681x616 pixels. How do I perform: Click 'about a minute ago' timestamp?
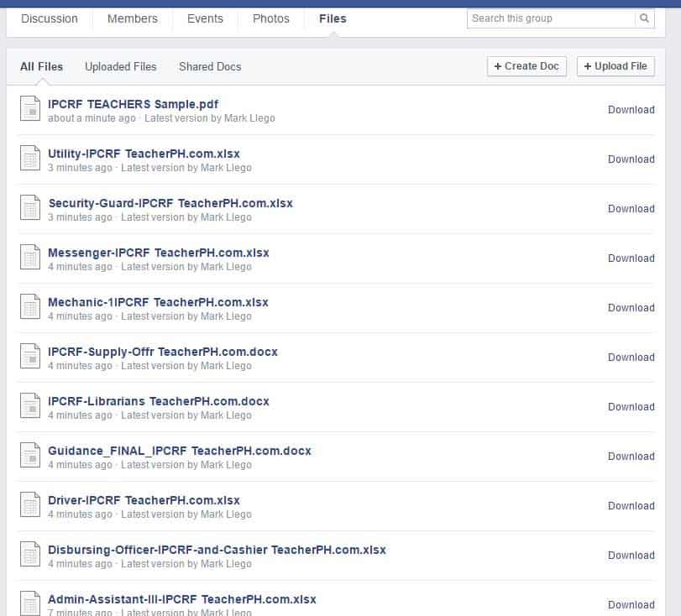coord(92,118)
